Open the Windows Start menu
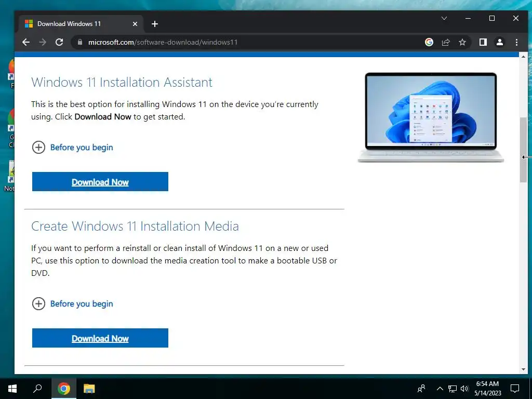This screenshot has width=532, height=399. (12, 389)
